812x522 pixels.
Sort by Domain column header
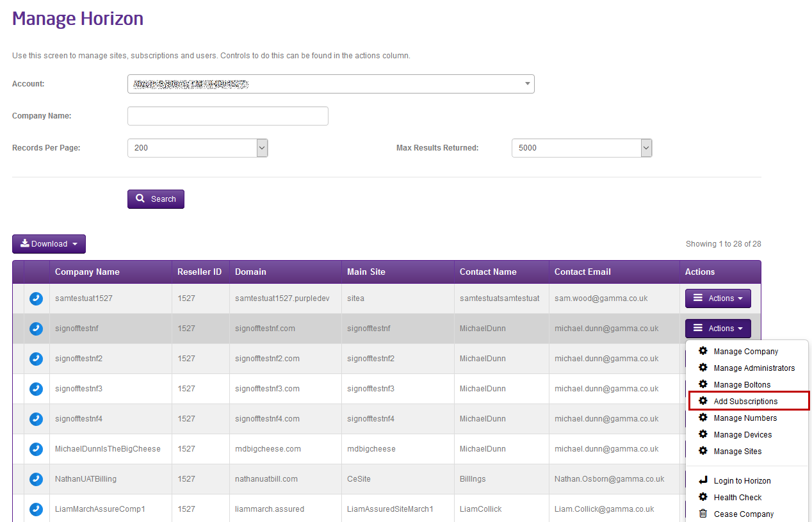[x=250, y=272]
